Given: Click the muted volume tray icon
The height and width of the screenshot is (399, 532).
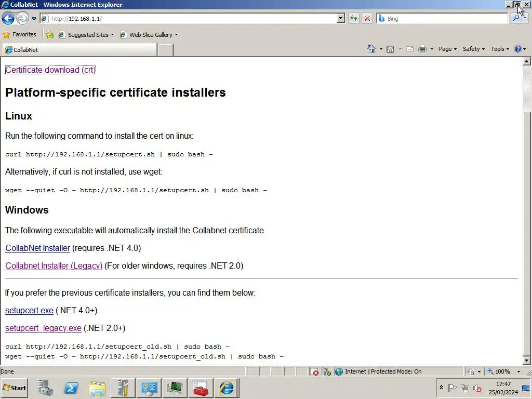Looking at the screenshot, I should 477,388.
